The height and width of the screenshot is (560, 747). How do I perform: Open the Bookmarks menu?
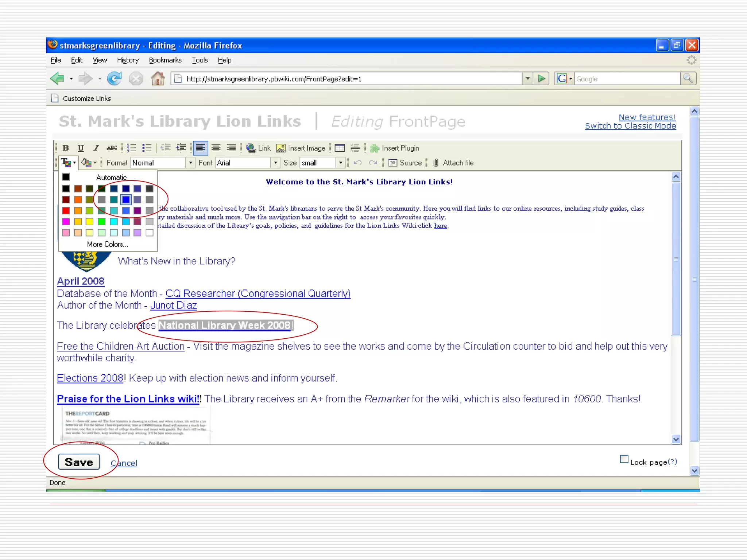[165, 60]
